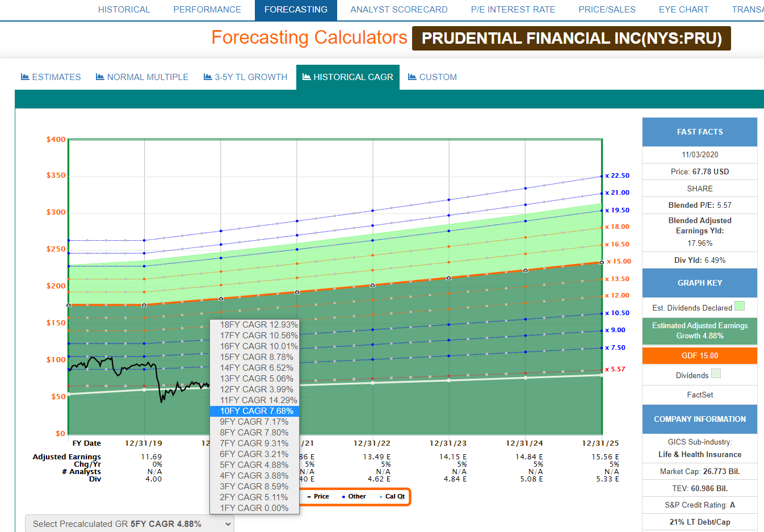Pick 13FY CAGR 5.06% from the list

coord(255,379)
